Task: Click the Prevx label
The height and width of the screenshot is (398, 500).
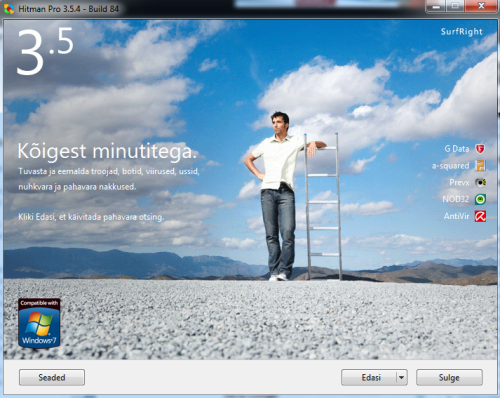Action: point(459,182)
